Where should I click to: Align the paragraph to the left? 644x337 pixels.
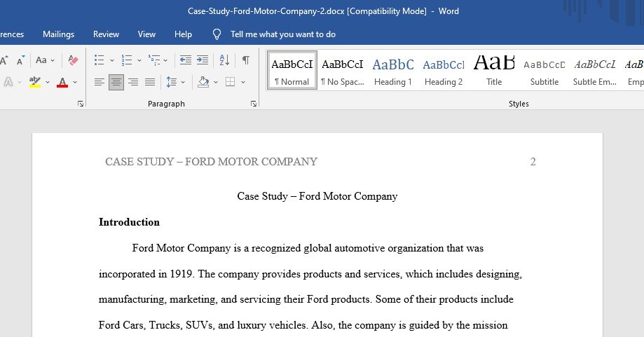(x=99, y=82)
